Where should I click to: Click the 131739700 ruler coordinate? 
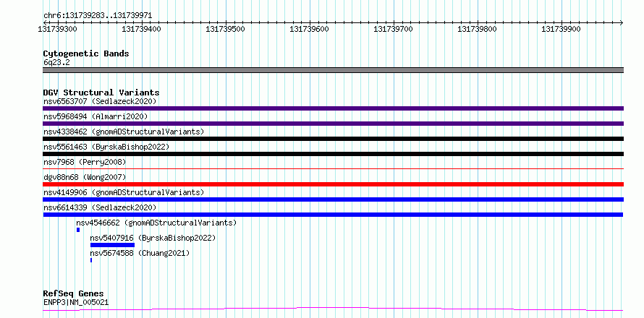pos(394,29)
